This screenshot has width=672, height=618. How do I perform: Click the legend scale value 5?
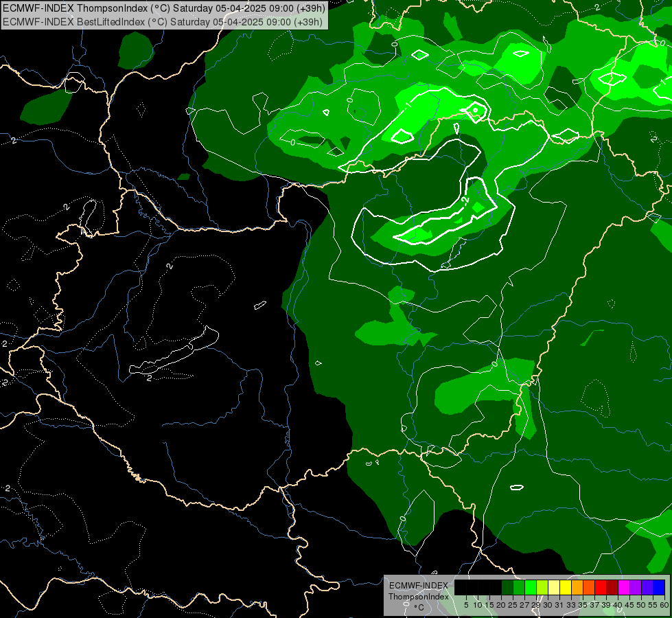point(466,605)
